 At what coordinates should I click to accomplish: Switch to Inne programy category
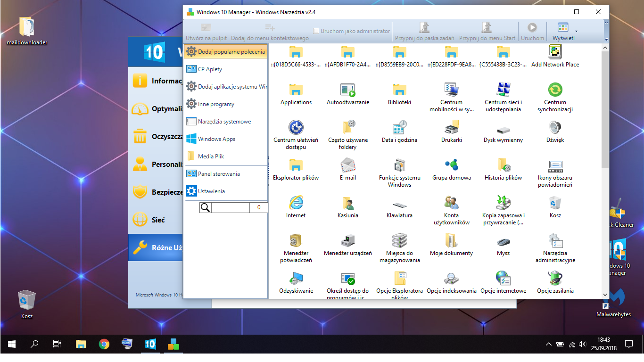pos(226,104)
